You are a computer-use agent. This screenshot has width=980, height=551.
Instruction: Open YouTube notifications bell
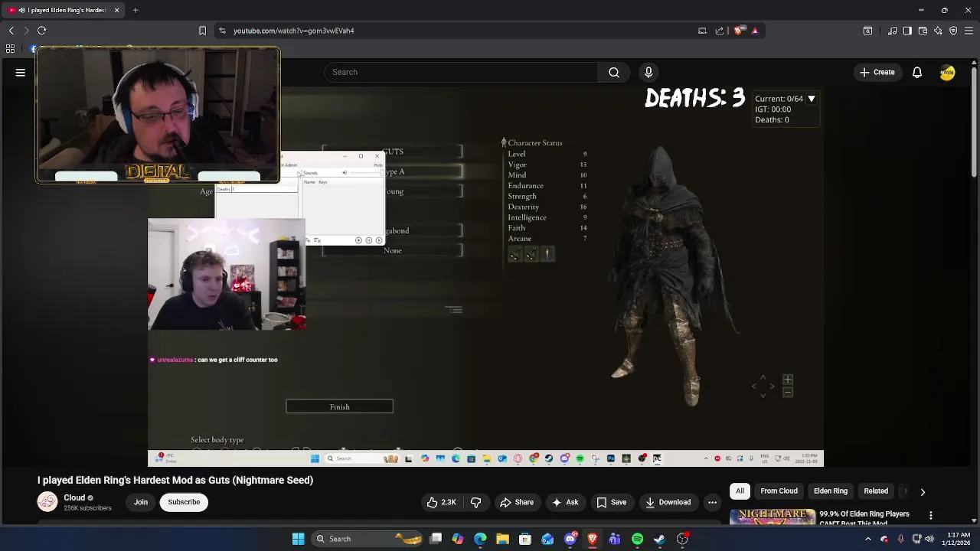(917, 72)
